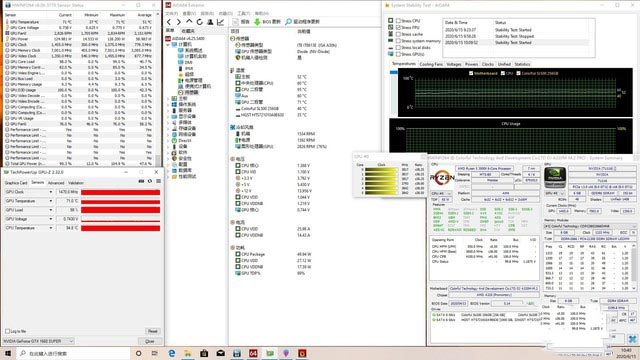Click Close button in GPU-Z
Screen dimensions: 640x360
pyautogui.click(x=150, y=341)
